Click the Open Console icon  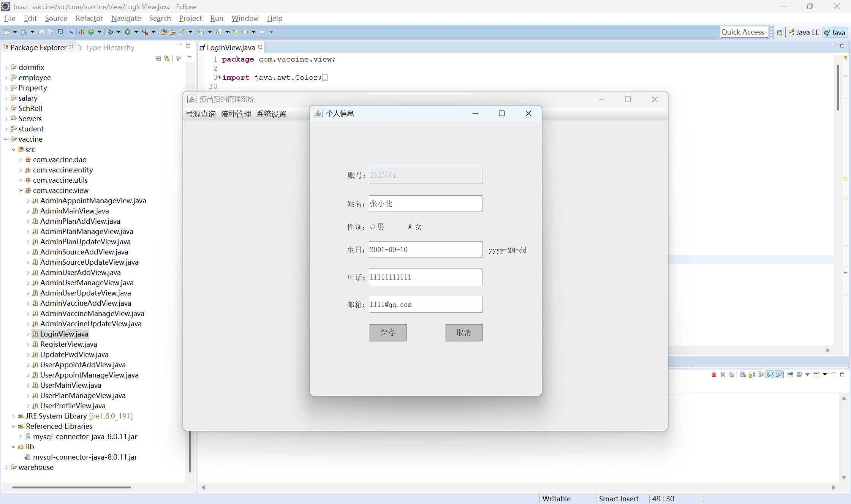[x=816, y=374]
